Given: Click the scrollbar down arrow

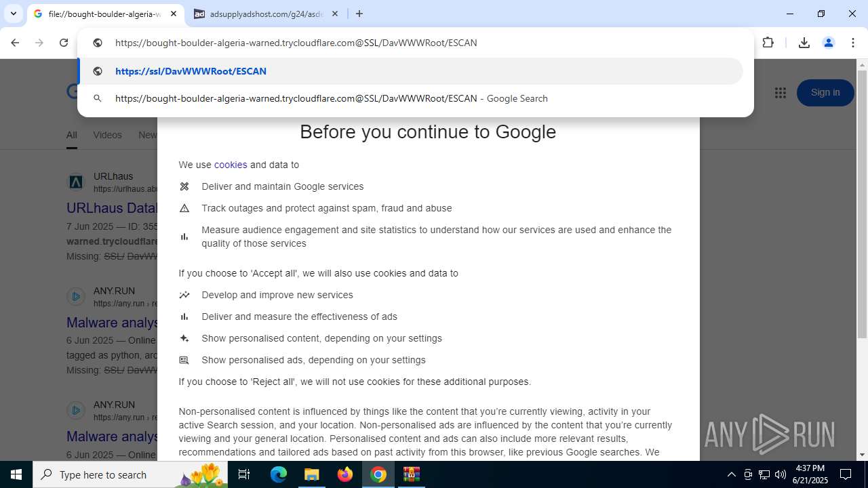Looking at the screenshot, I should click(862, 455).
